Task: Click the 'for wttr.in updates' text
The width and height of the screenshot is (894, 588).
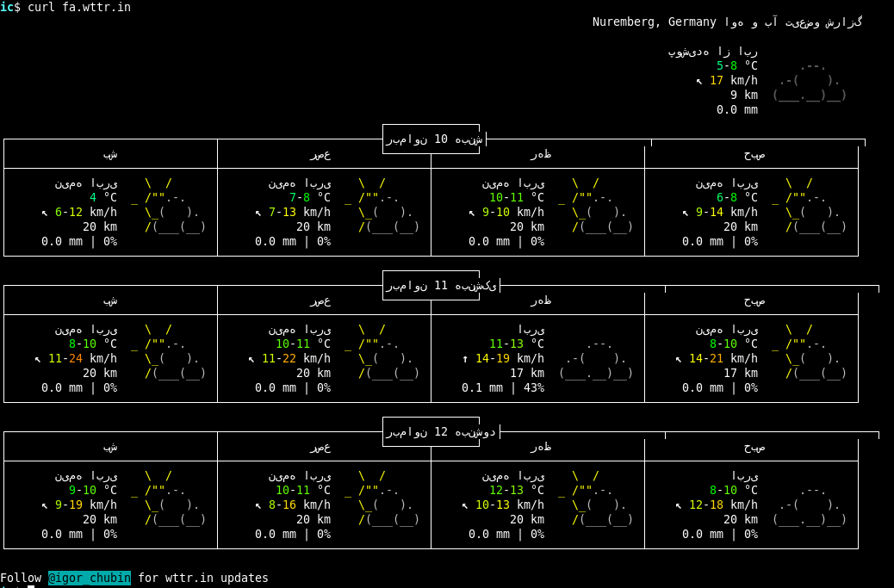Action: (x=203, y=578)
